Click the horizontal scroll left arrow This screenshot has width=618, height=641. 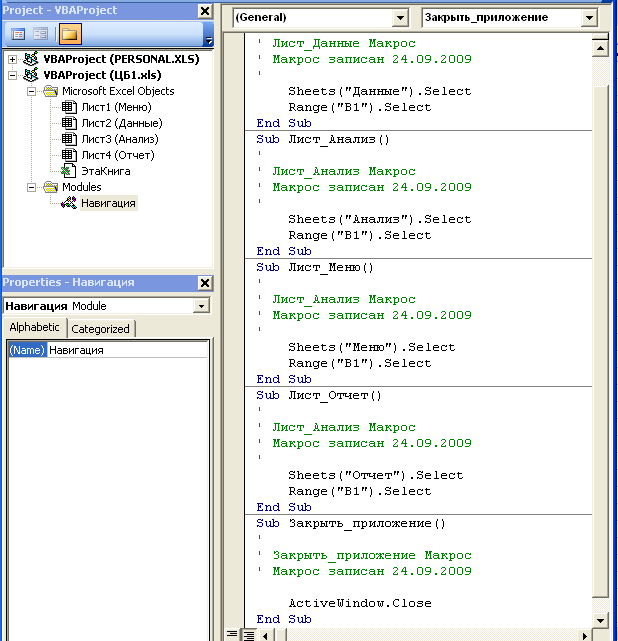point(266,636)
